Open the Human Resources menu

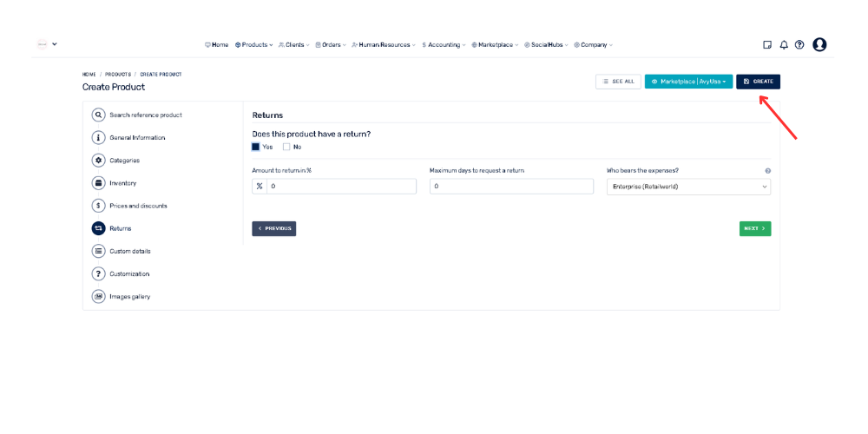click(383, 45)
